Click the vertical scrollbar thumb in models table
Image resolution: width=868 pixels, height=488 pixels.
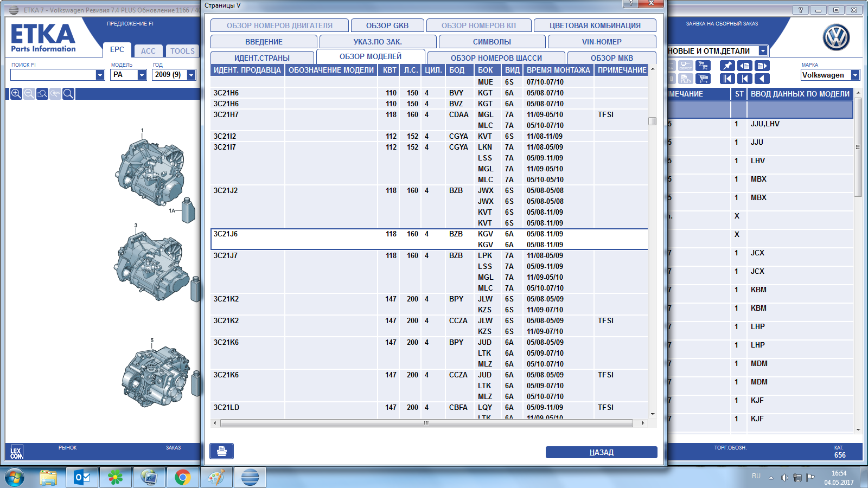pyautogui.click(x=652, y=121)
